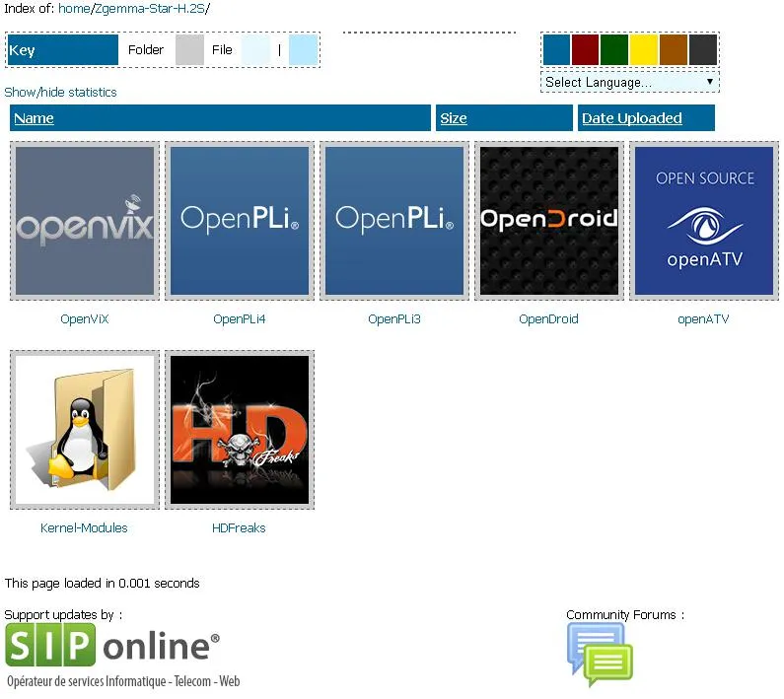The width and height of the screenshot is (784, 699).
Task: Click the gray Folder key swatch
Action: pos(189,49)
